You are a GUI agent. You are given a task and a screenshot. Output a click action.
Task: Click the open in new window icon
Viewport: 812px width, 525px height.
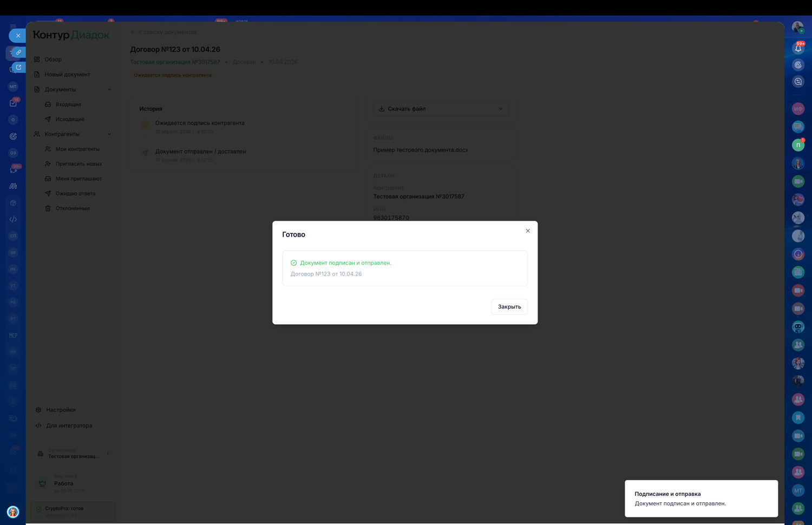pyautogui.click(x=18, y=68)
